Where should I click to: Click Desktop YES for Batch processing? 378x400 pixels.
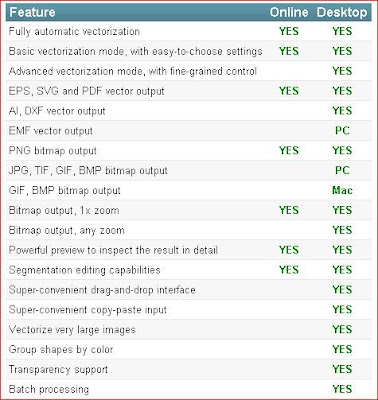[x=342, y=389]
